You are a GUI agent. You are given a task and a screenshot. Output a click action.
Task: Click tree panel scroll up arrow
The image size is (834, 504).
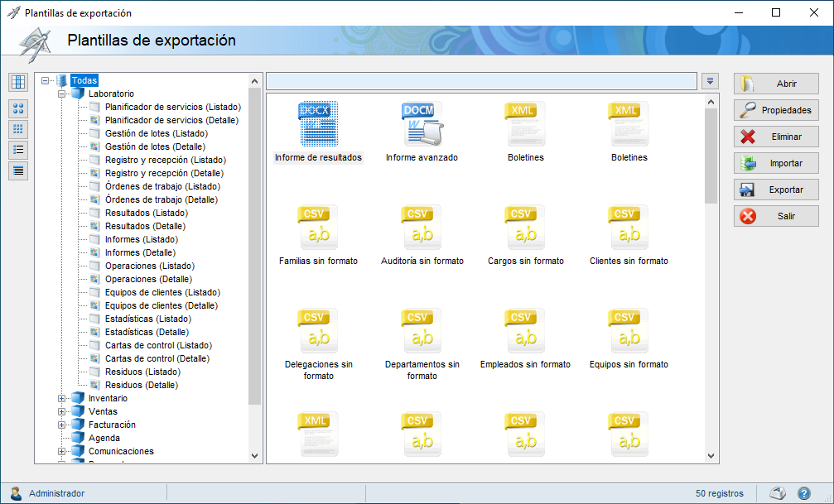pos(254,81)
